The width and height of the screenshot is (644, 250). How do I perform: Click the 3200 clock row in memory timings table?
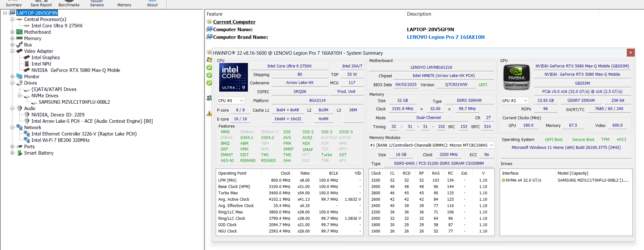tap(431, 180)
